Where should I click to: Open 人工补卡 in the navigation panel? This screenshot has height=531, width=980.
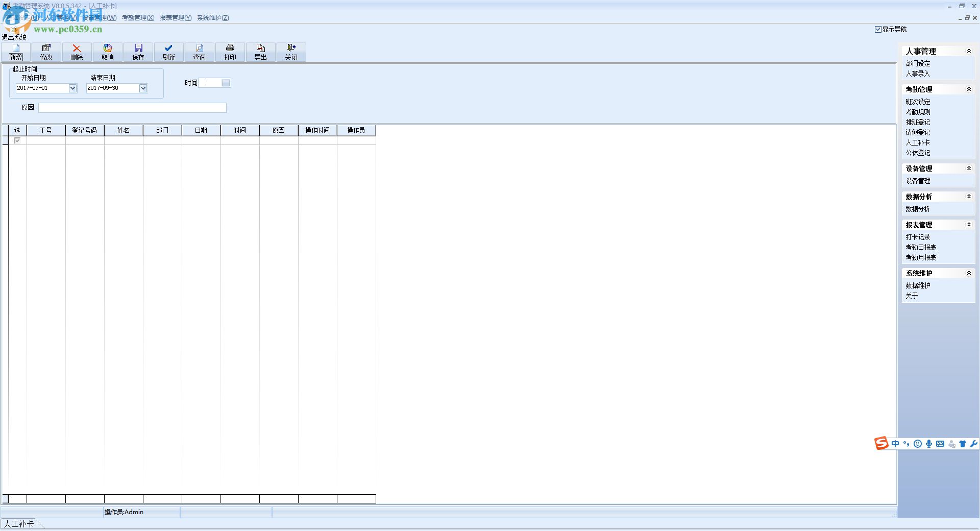[x=918, y=143]
